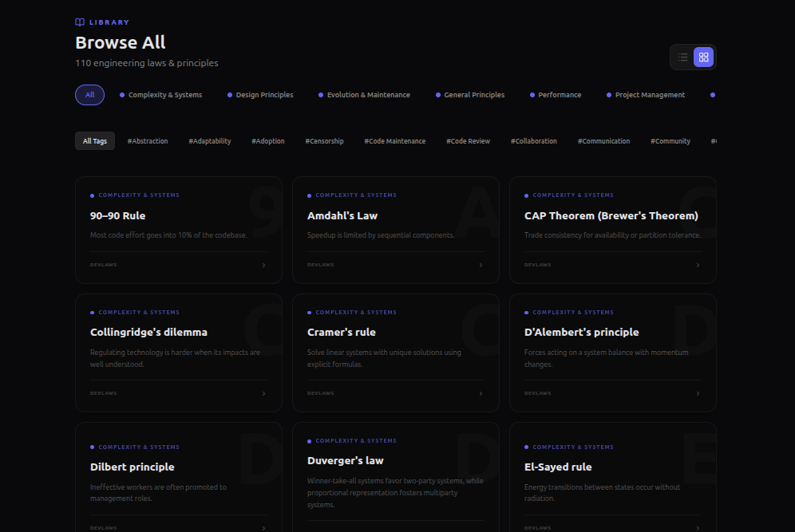Click chevron arrow on CAP Theorem card

(698, 265)
